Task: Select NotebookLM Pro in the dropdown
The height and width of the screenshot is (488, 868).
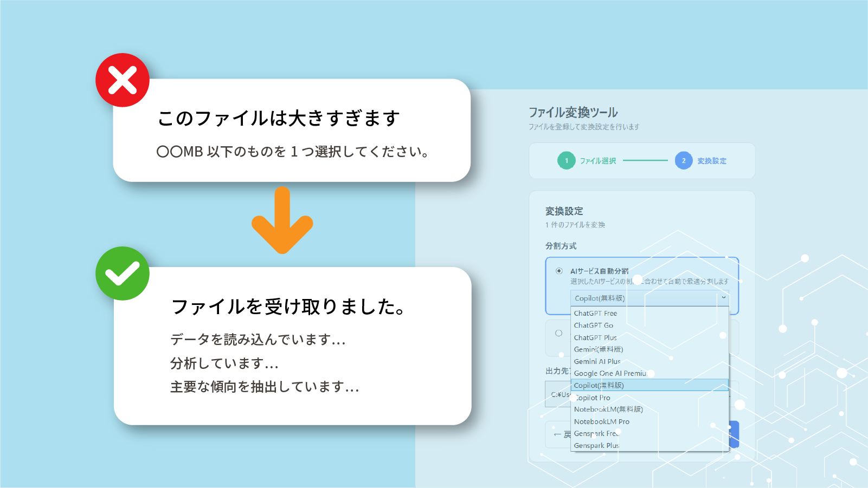Action: click(602, 421)
